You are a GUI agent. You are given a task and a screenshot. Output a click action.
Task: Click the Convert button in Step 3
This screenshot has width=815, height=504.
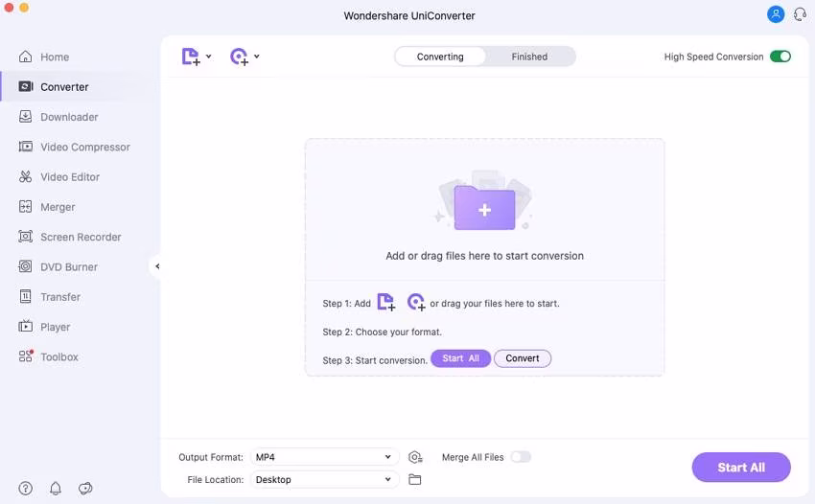[x=523, y=358]
